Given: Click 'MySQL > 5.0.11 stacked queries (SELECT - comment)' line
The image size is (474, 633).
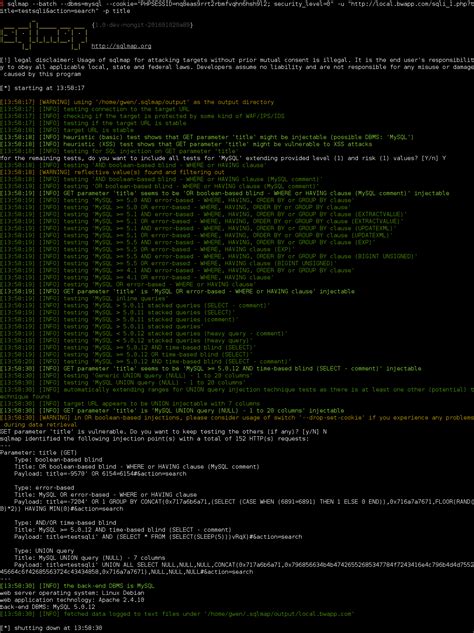Looking at the screenshot, I should click(x=135, y=306).
